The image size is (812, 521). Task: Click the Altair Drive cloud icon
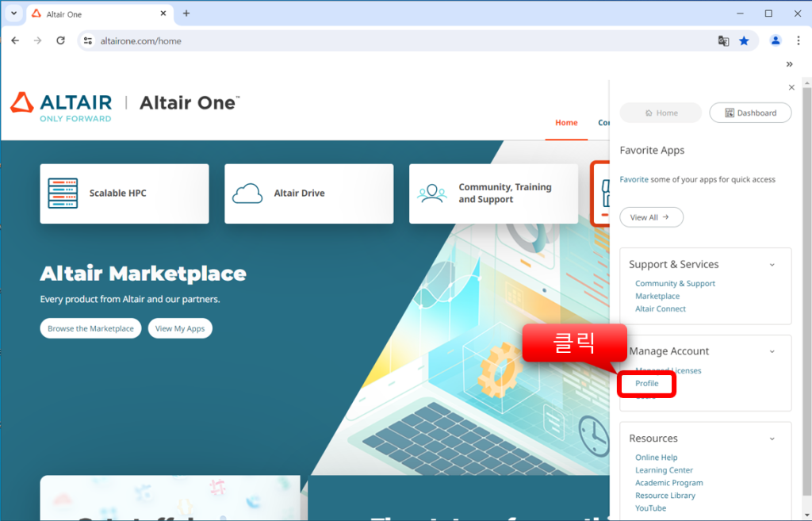coord(247,193)
